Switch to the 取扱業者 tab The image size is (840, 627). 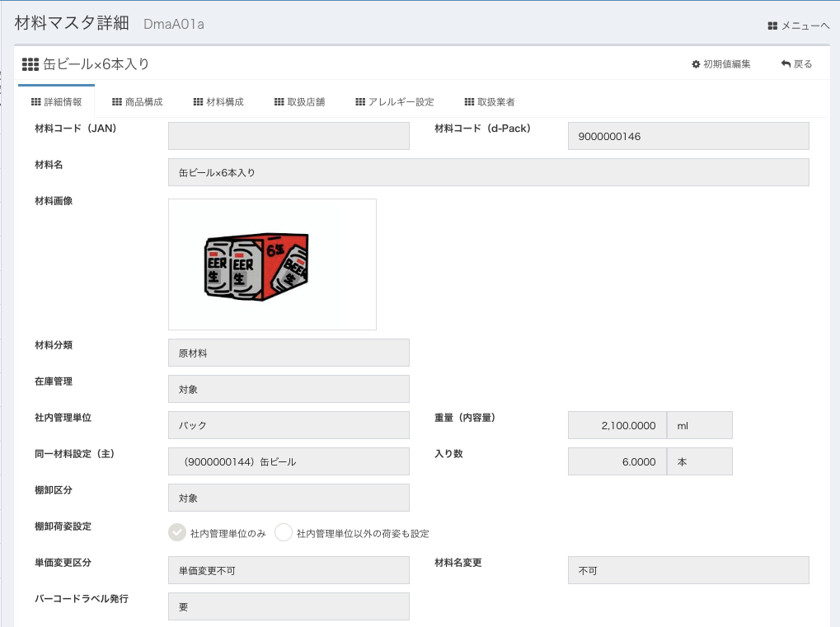tap(490, 102)
